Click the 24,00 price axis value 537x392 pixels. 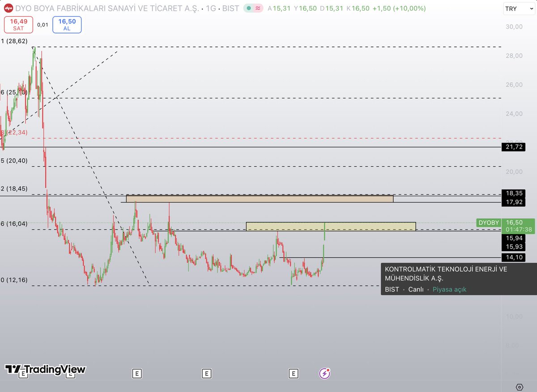pos(514,114)
